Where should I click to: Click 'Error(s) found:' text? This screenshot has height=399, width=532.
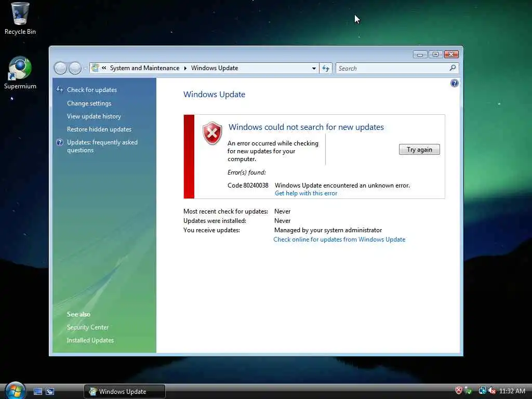[247, 172]
